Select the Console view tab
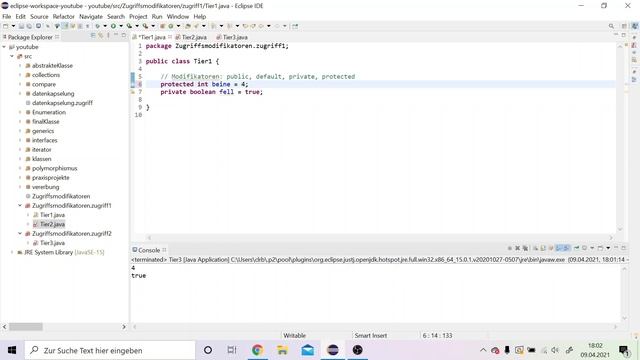The height and width of the screenshot is (360, 640). (149, 250)
